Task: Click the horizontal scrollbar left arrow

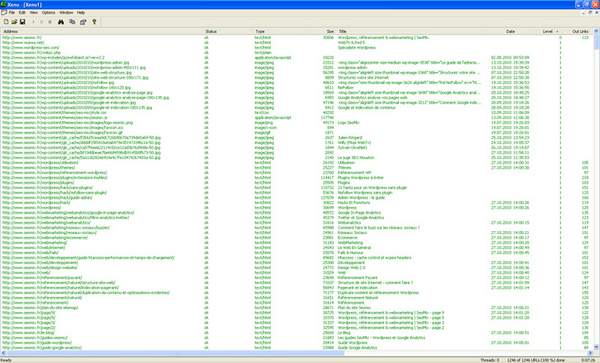Action: [x=3, y=353]
